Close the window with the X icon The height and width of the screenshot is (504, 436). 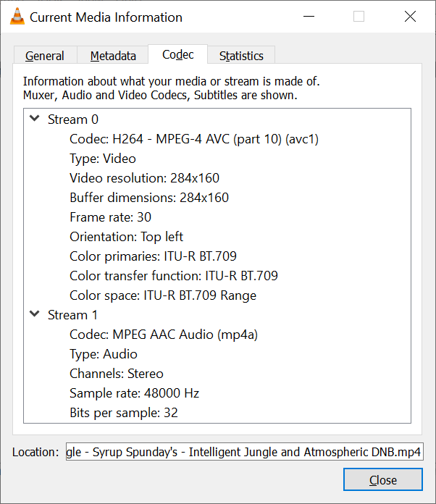coord(410,17)
